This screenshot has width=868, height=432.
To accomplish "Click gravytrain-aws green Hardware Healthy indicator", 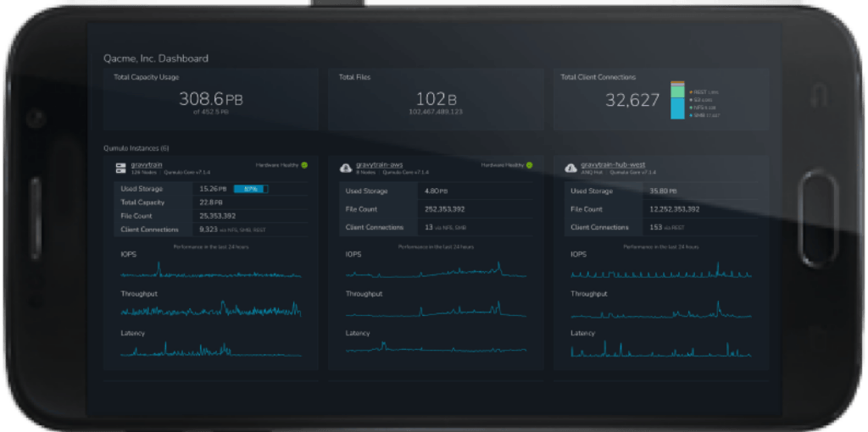I will (x=530, y=165).
